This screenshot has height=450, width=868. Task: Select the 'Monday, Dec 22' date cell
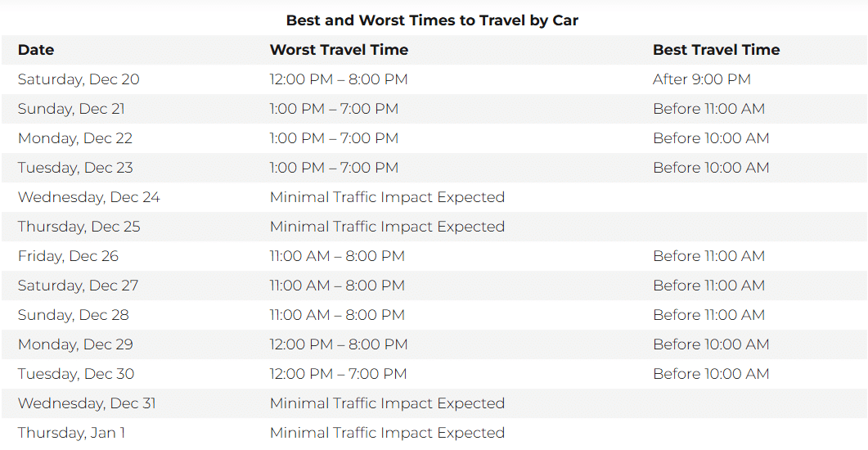point(74,138)
